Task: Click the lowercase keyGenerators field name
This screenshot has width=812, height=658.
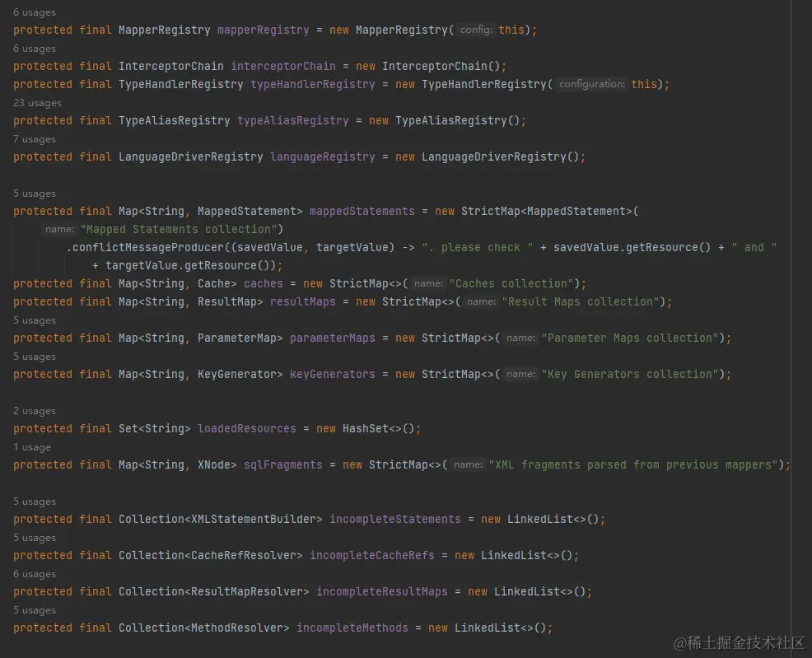Action: click(332, 375)
